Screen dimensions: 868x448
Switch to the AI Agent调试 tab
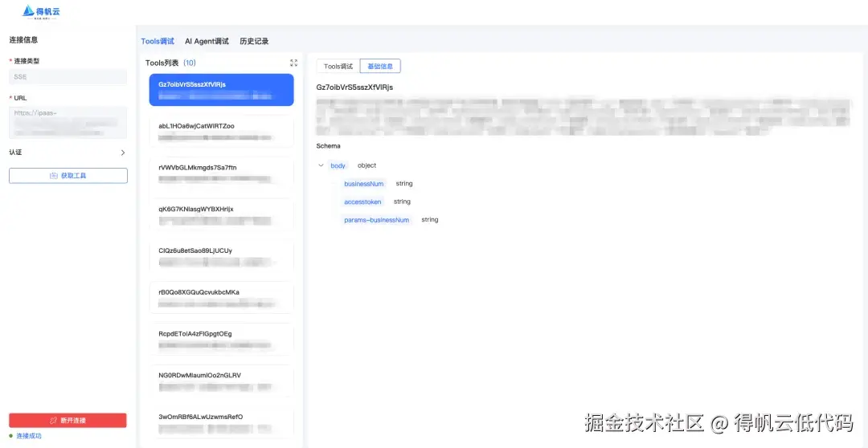click(x=207, y=42)
